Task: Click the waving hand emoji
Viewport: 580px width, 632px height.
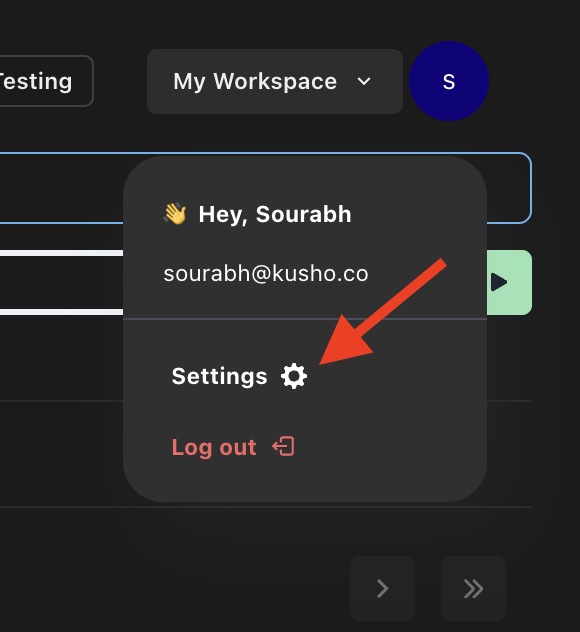Action: (x=175, y=214)
